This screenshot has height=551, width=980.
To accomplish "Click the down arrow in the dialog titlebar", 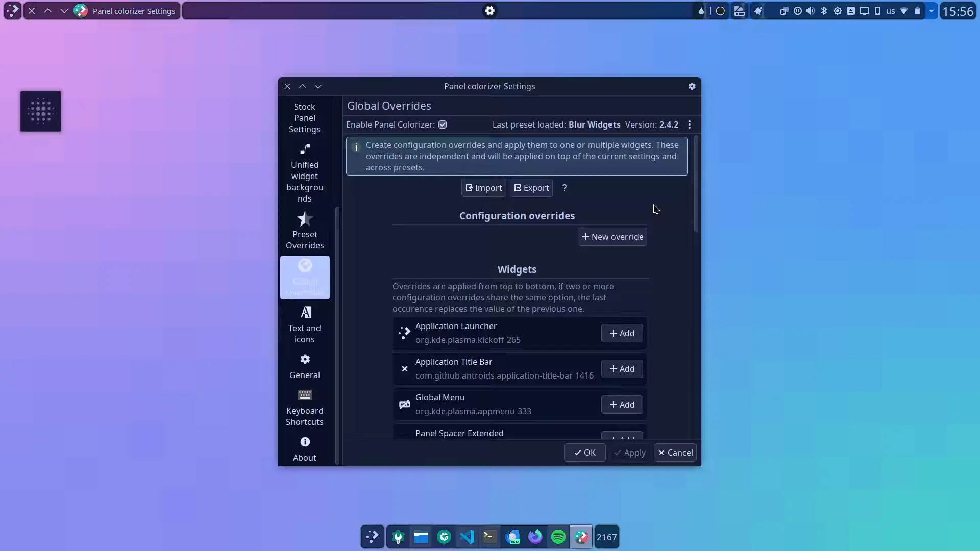I will pos(318,86).
